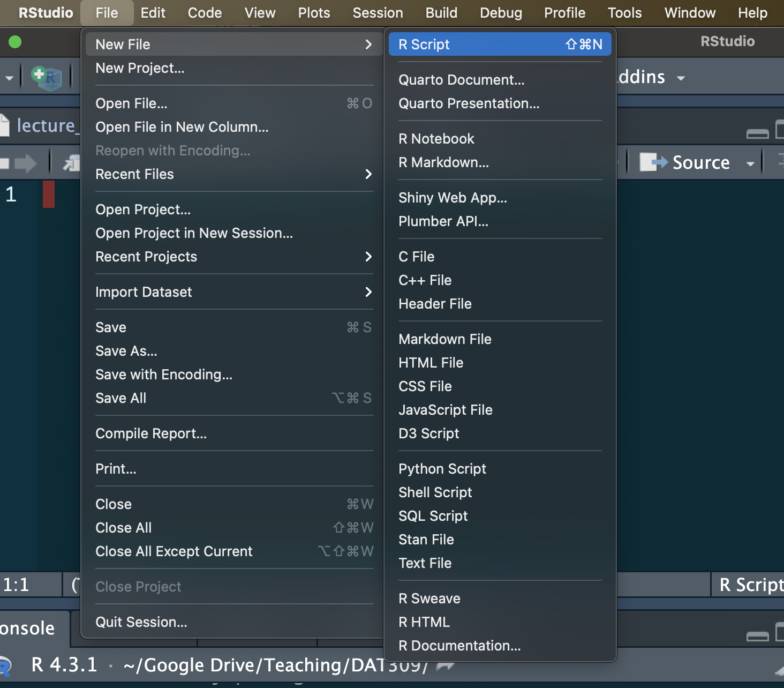Screen dimensions: 784x688
Task: Click Save As… menu item
Action: (234, 350)
